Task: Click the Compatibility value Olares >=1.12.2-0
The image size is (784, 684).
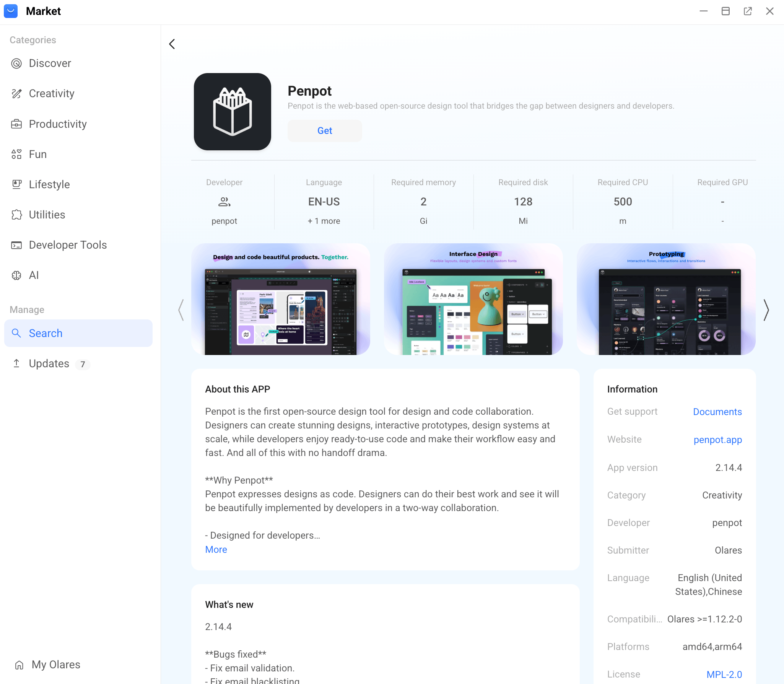Action: point(704,619)
